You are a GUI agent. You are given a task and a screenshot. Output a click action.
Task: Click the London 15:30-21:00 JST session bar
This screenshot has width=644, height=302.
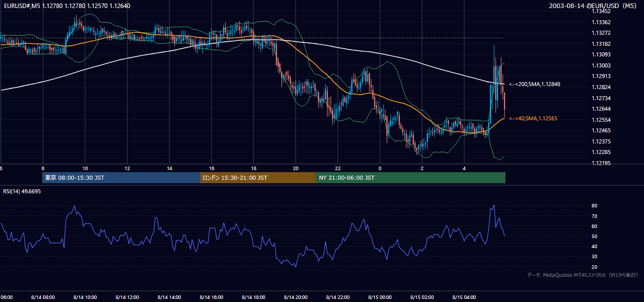coord(258,178)
